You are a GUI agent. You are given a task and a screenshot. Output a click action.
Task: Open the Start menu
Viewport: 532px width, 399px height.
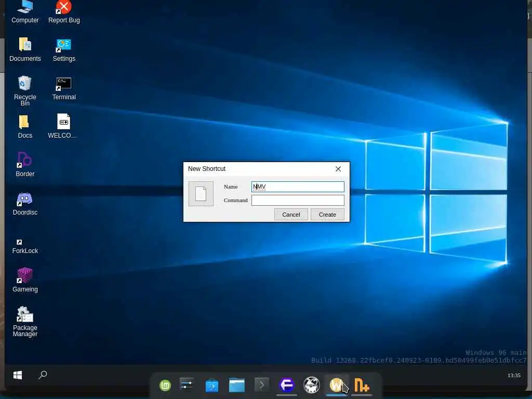coord(18,375)
